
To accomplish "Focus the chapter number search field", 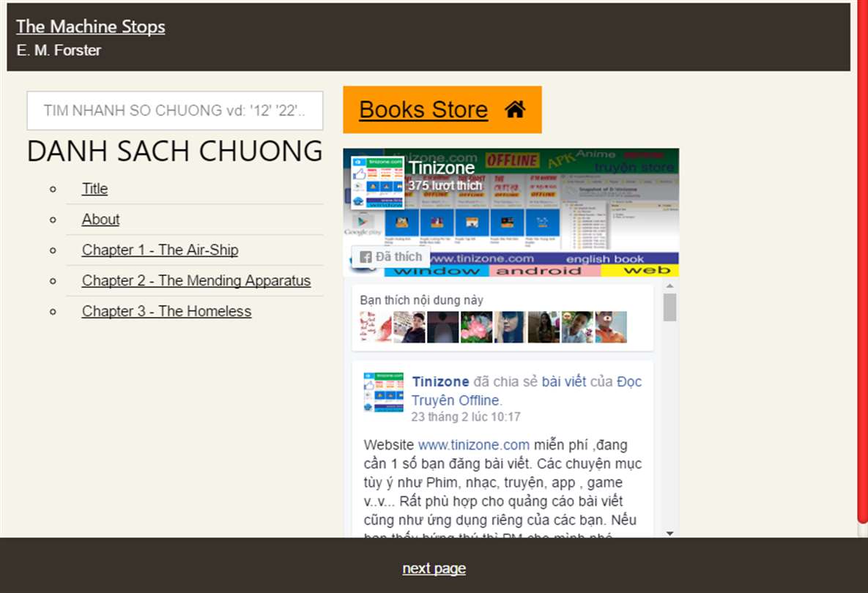I will tap(175, 111).
